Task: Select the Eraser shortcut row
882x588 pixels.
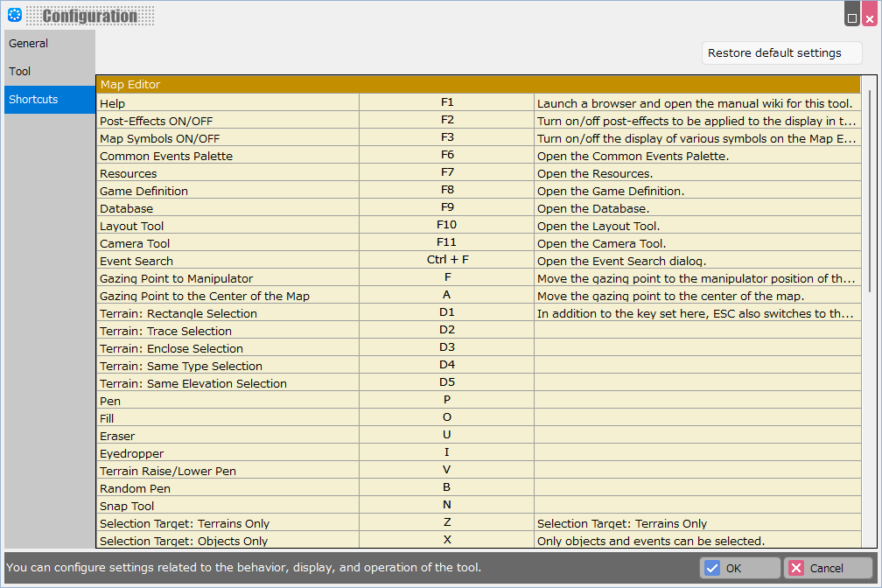Action: click(x=227, y=436)
